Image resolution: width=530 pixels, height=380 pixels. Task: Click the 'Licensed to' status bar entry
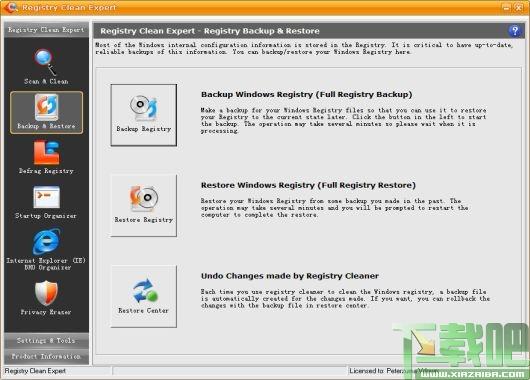[x=394, y=371]
